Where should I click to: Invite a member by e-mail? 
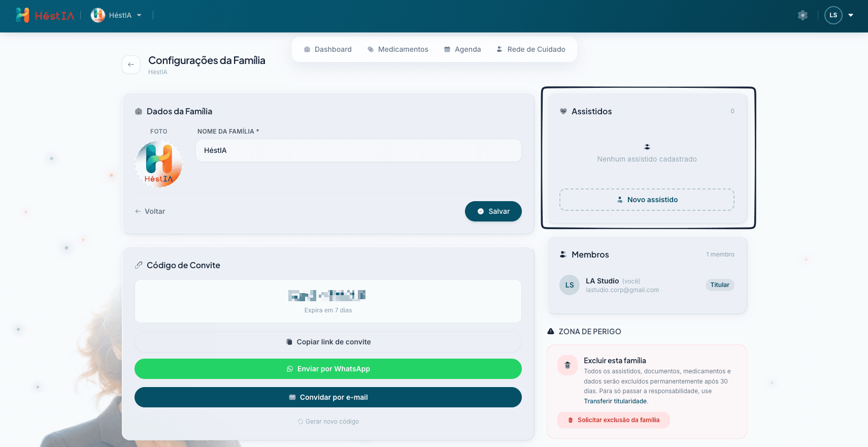(328, 397)
